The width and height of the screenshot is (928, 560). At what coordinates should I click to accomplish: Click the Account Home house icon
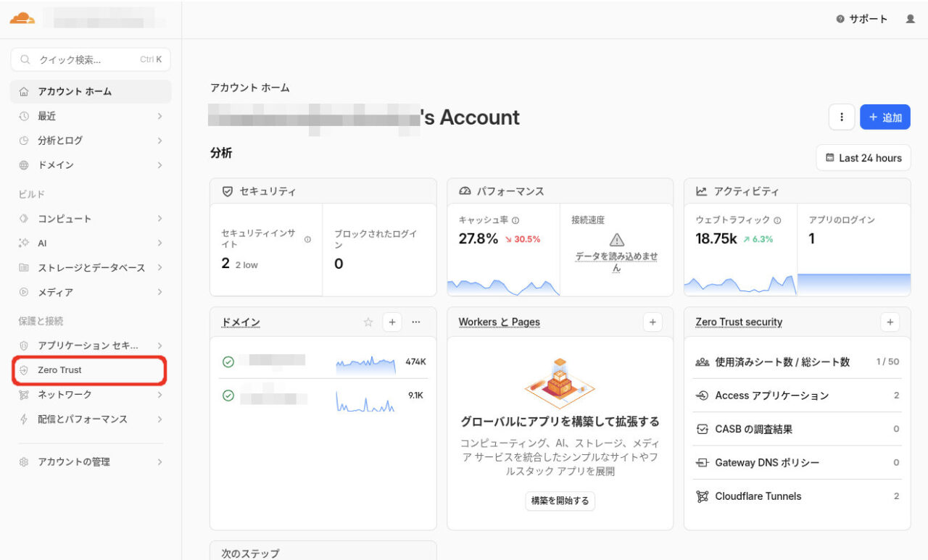coord(24,91)
